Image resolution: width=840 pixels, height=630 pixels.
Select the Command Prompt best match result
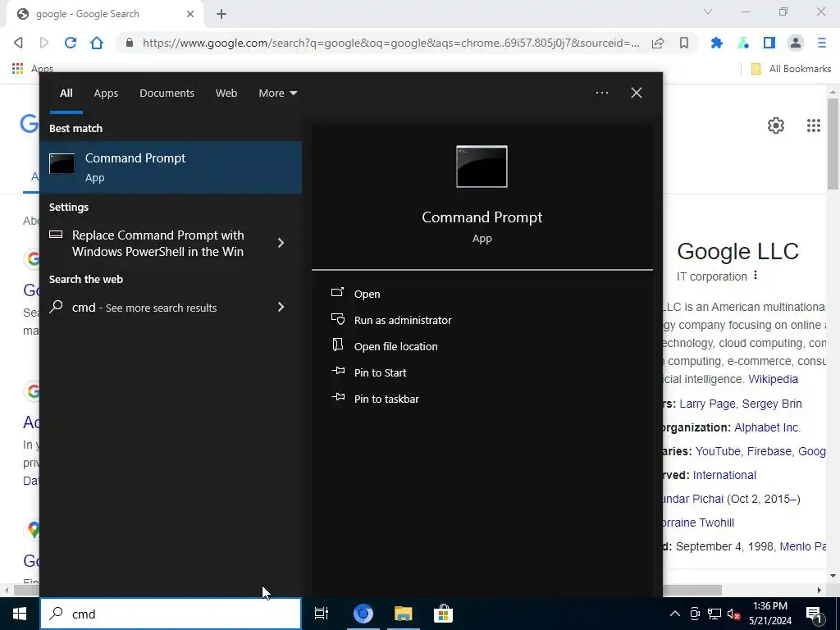(171, 167)
